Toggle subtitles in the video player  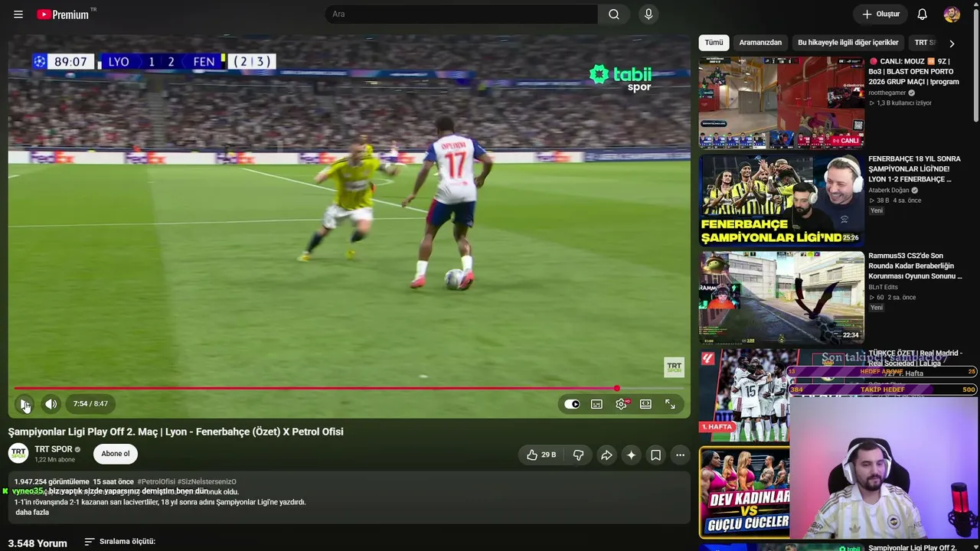coord(596,404)
